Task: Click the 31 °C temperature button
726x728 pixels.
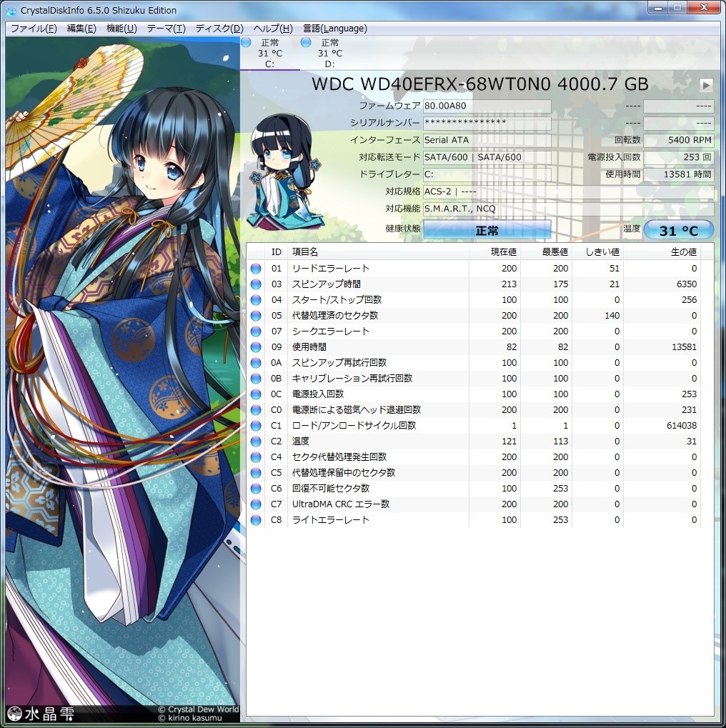Action: pos(677,230)
